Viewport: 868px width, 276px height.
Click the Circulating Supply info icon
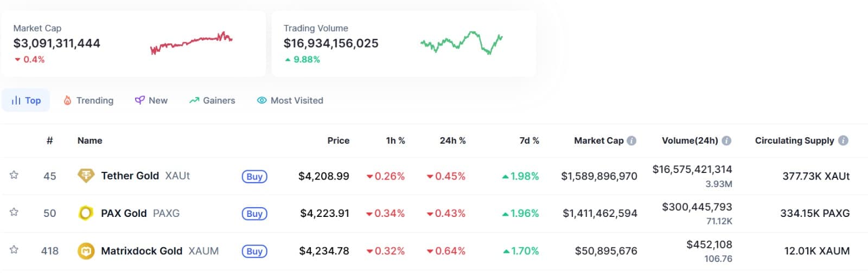click(843, 140)
